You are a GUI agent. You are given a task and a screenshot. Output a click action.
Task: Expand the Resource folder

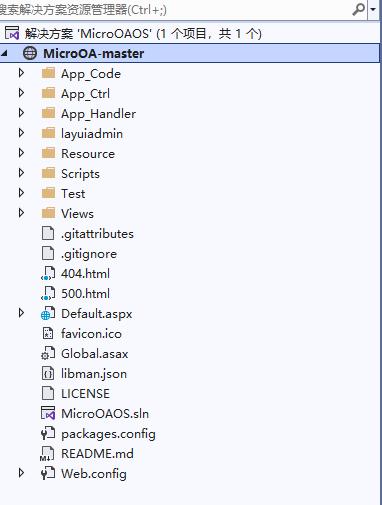21,153
